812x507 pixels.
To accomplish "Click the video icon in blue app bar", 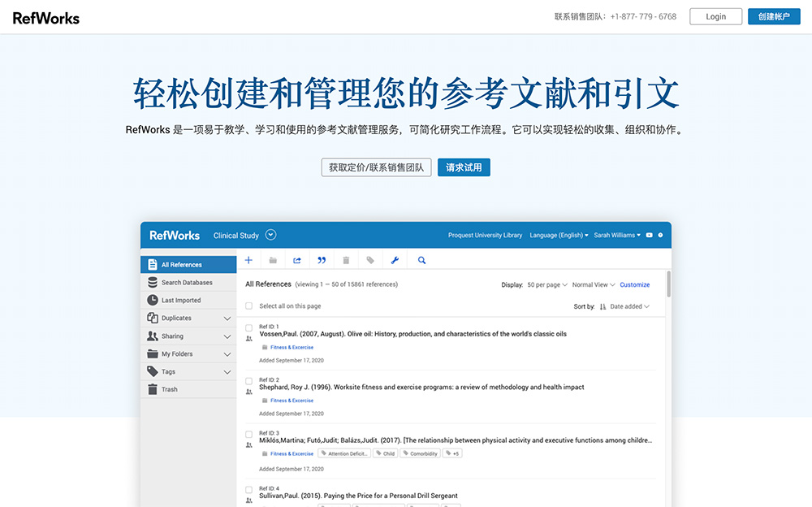I will pos(650,236).
